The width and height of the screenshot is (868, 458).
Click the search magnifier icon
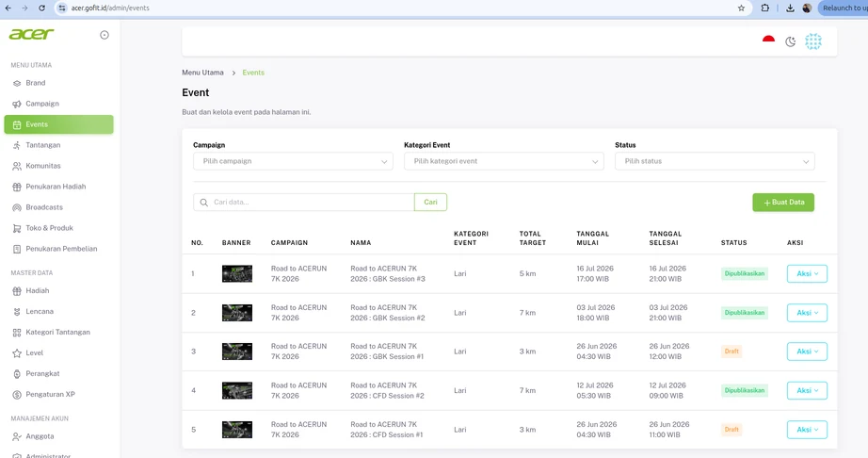pos(203,203)
